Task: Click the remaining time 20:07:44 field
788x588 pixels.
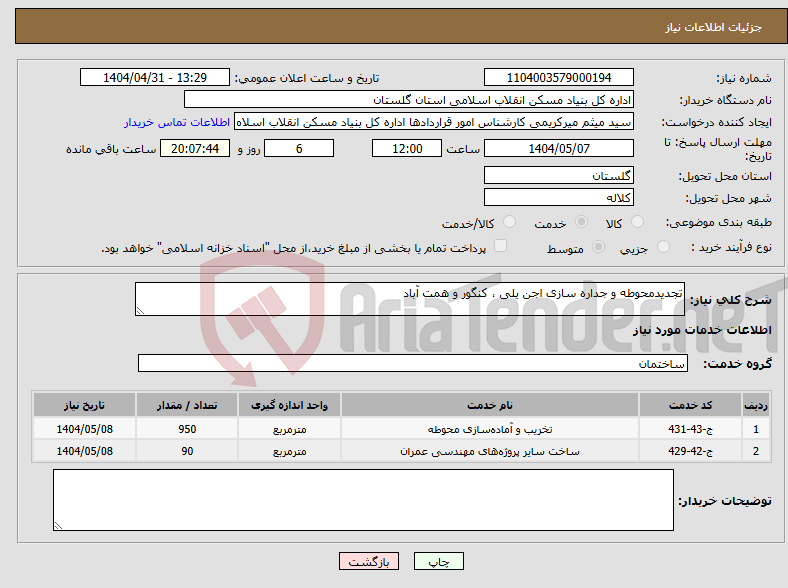Action: pyautogui.click(x=195, y=149)
